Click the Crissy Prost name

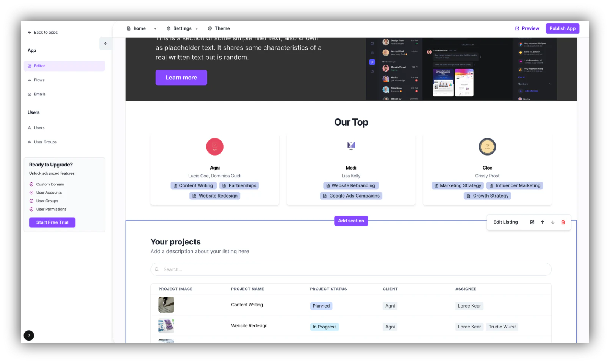[x=487, y=176]
